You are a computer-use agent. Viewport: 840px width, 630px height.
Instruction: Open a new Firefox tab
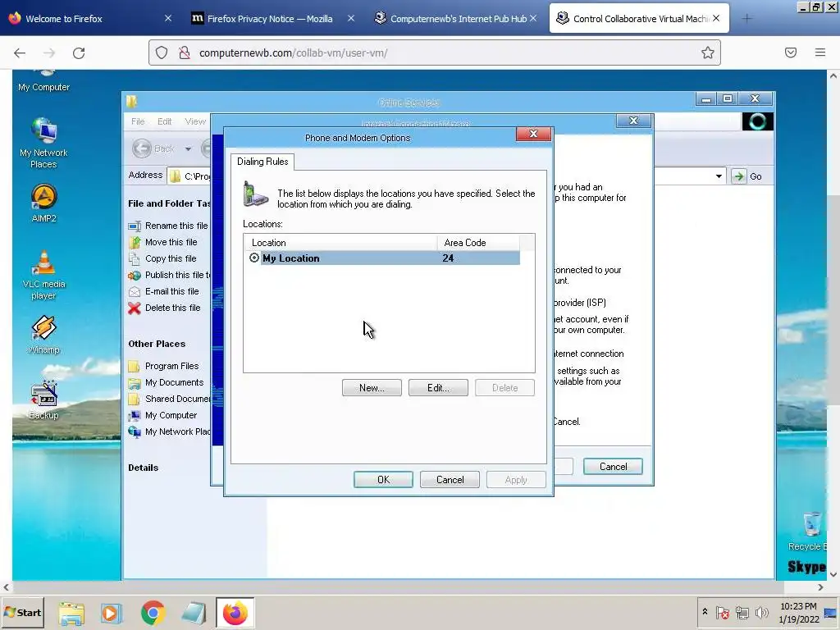pyautogui.click(x=746, y=19)
